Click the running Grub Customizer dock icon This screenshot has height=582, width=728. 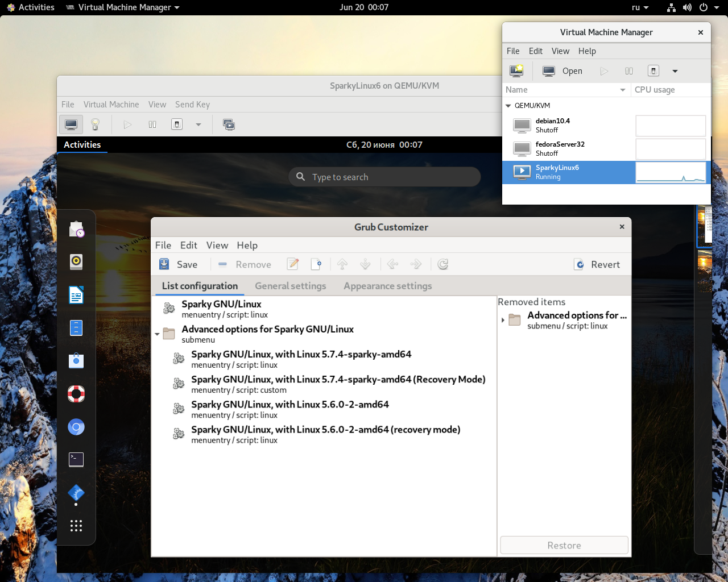pyautogui.click(x=76, y=493)
